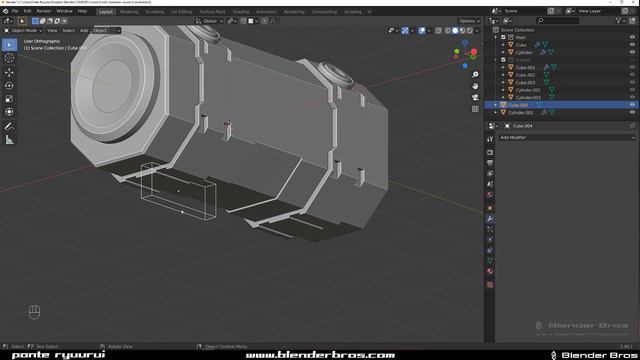Open the Particles properties tab icon
The width and height of the screenshot is (640, 360).
pos(490,229)
